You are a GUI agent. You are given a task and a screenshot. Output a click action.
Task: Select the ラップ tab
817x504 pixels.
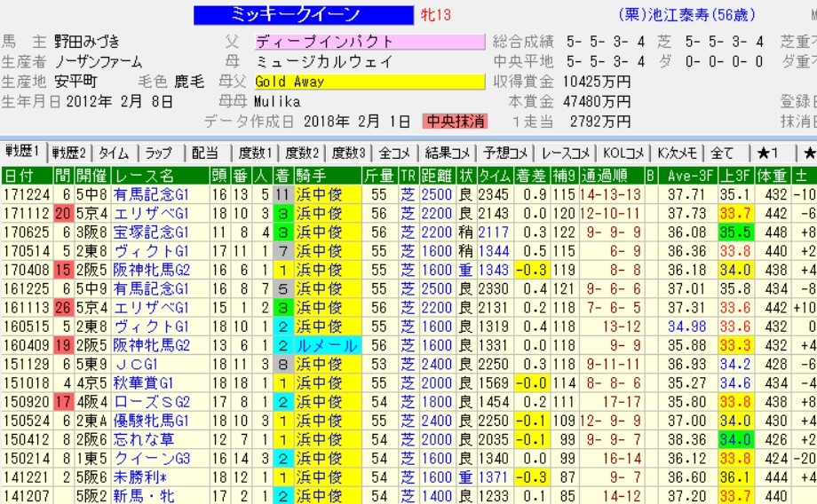(160, 153)
